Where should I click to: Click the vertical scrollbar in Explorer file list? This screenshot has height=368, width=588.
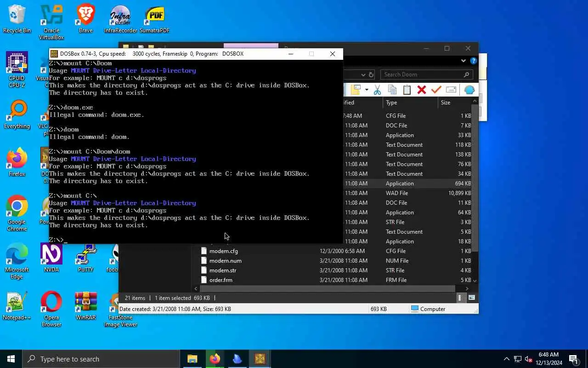pyautogui.click(x=475, y=178)
